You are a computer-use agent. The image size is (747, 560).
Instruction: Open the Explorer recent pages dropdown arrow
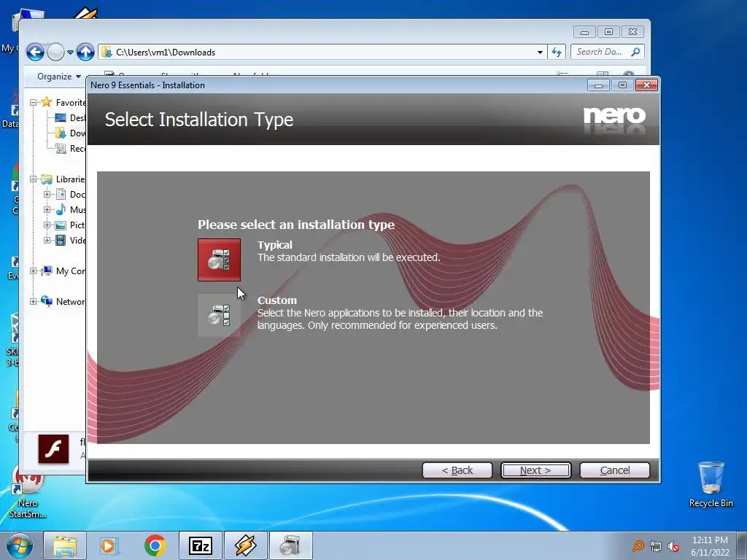click(70, 52)
